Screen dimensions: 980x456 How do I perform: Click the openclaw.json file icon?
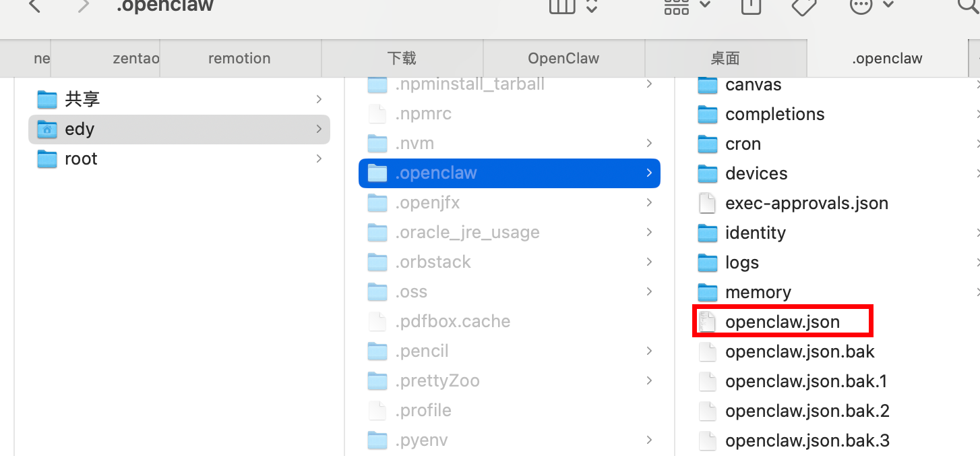click(x=708, y=322)
